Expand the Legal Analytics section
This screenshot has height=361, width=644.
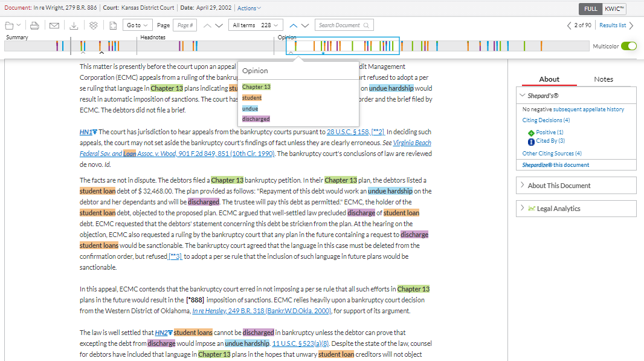coord(559,209)
